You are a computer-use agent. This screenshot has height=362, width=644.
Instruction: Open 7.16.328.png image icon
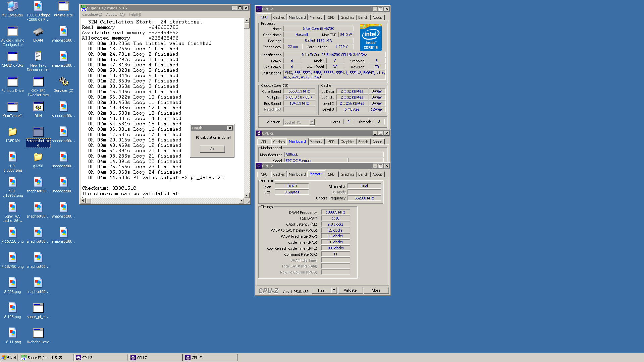click(x=12, y=235)
